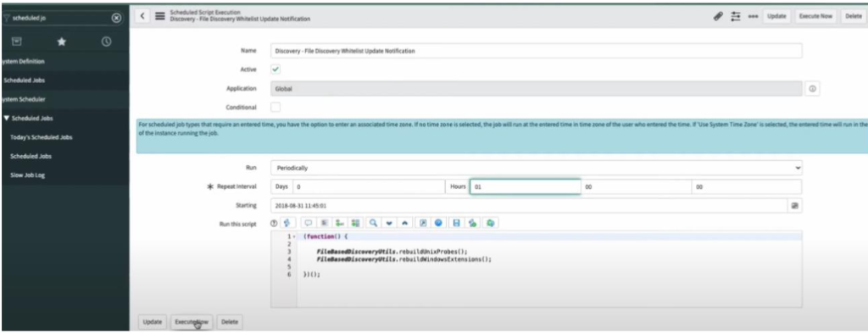Image resolution: width=868 pixels, height=333 pixels.
Task: Click the script editor question-mark help icon
Action: (273, 223)
